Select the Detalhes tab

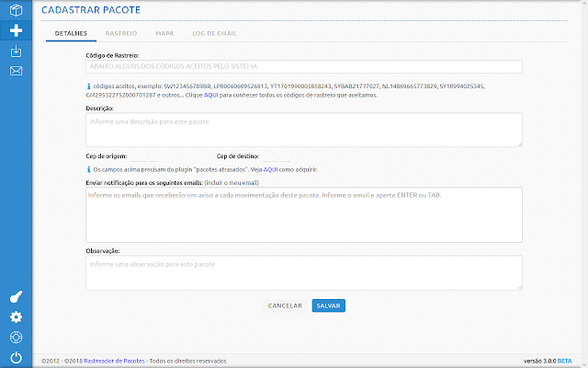[x=71, y=33]
